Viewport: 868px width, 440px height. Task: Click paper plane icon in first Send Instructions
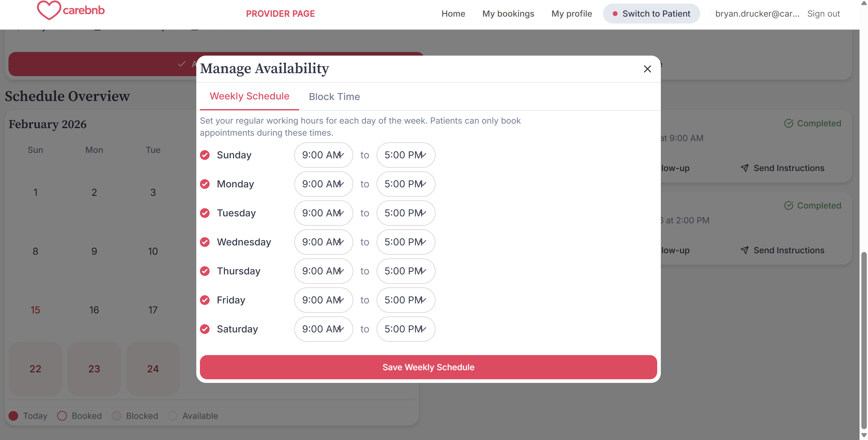(x=744, y=168)
